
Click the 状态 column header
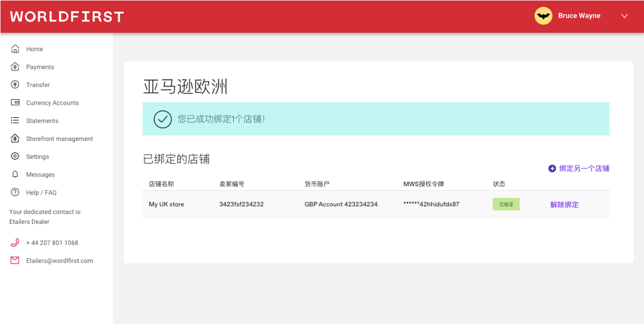coord(499,184)
